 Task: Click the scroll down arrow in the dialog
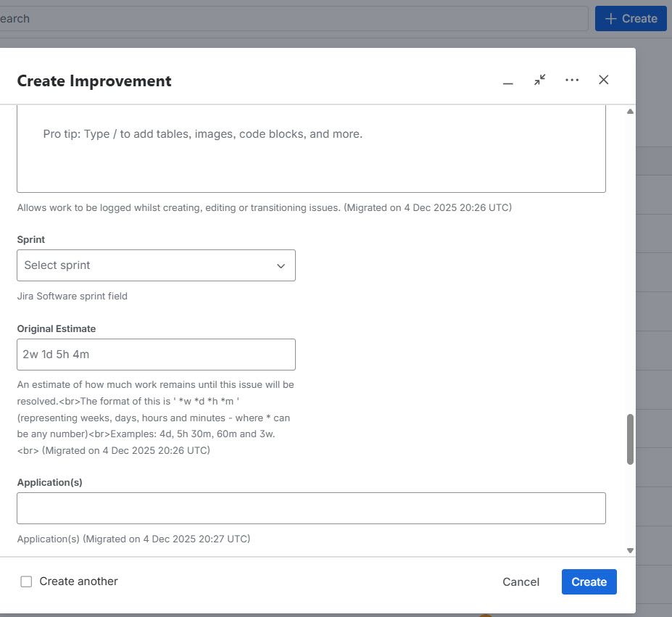tap(630, 550)
